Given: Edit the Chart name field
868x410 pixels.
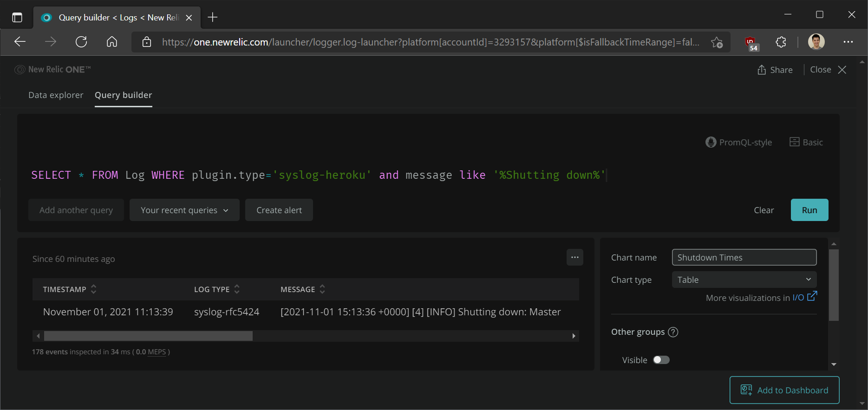Looking at the screenshot, I should [744, 257].
